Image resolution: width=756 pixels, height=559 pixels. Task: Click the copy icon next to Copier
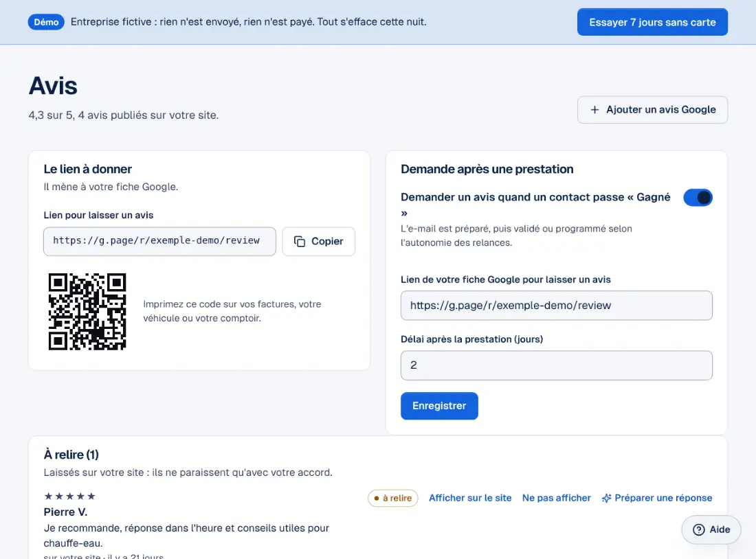pyautogui.click(x=300, y=242)
